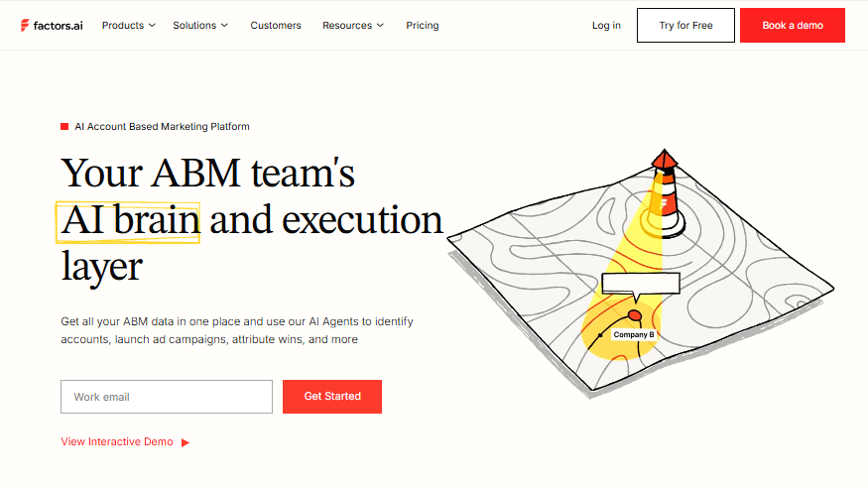Open the Resources dropdown menu
The image size is (868, 486).
tap(353, 26)
